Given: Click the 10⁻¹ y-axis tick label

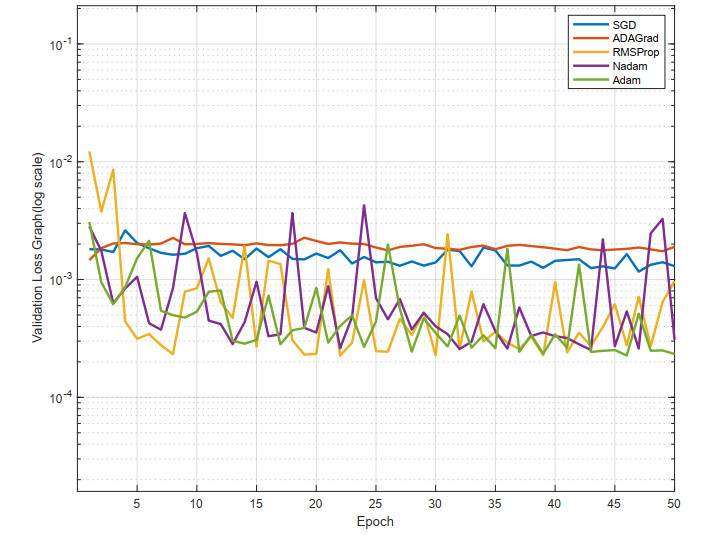Looking at the screenshot, I should pos(58,45).
